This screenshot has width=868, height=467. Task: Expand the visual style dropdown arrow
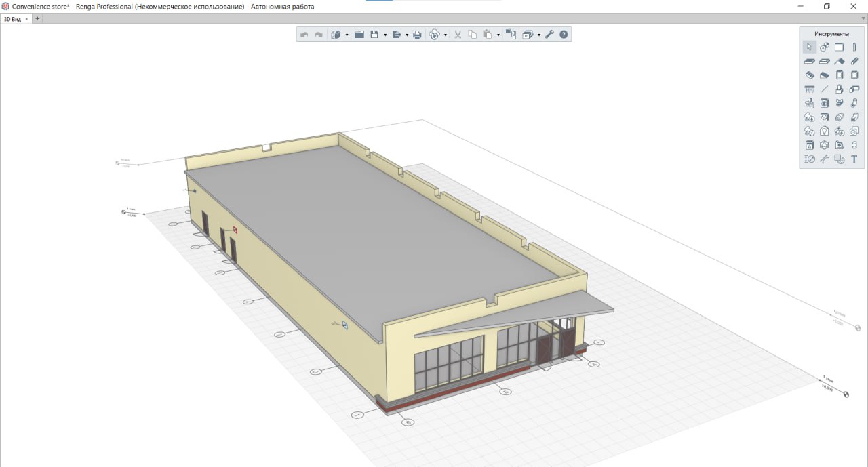(x=539, y=35)
